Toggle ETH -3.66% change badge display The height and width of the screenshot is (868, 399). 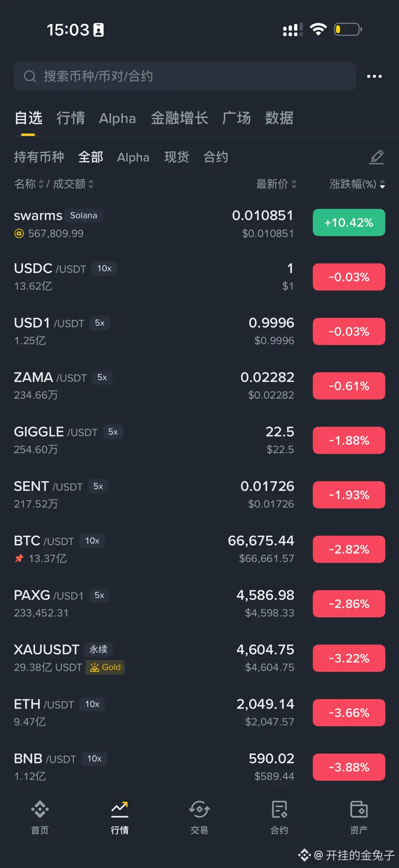coord(348,713)
